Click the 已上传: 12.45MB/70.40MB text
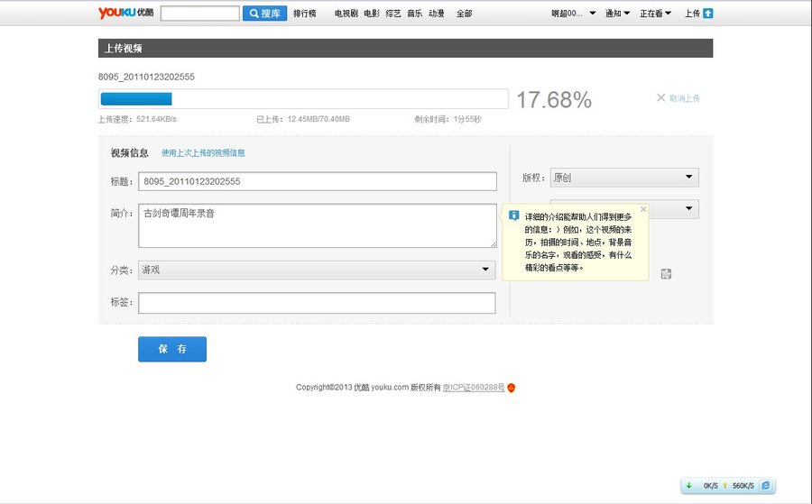Viewport: 812px width, 504px height. (x=303, y=119)
